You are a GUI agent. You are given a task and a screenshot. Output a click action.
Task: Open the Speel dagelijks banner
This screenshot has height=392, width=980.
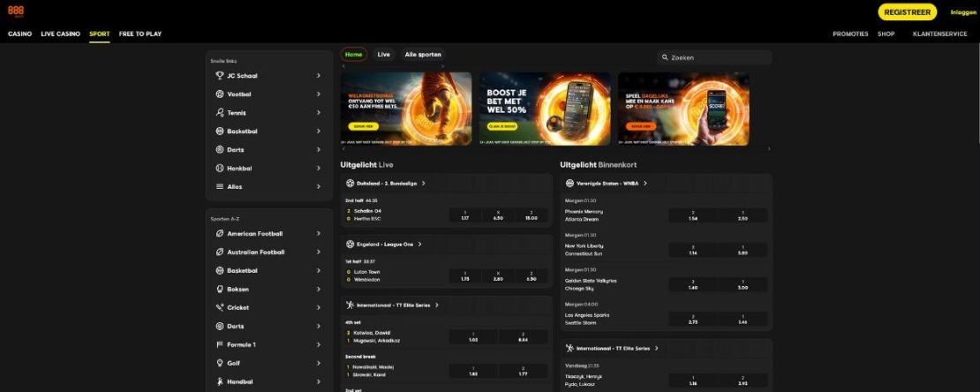click(683, 109)
